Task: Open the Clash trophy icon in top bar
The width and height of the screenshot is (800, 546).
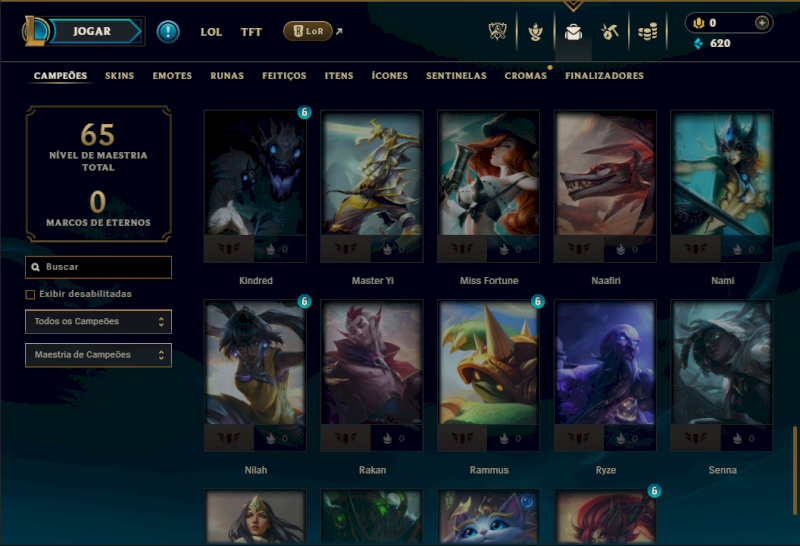Action: [x=497, y=32]
